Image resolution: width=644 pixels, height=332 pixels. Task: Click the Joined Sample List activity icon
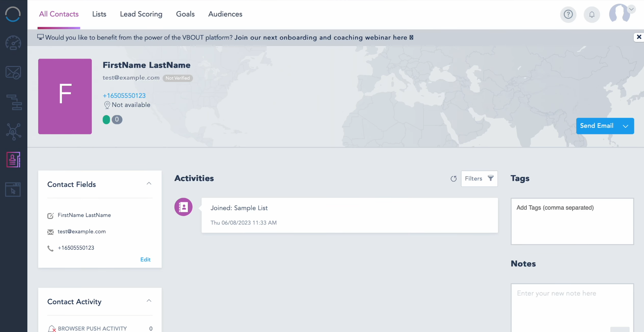point(183,207)
